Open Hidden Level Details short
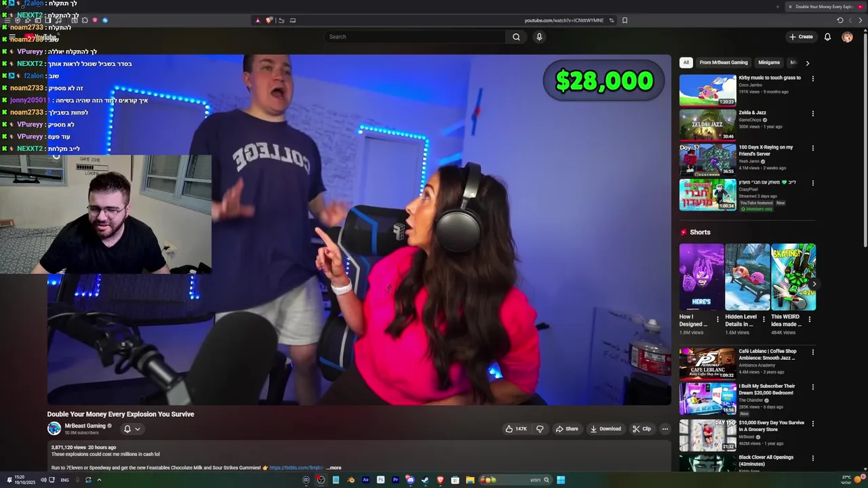Image resolution: width=868 pixels, height=488 pixels. point(747,277)
